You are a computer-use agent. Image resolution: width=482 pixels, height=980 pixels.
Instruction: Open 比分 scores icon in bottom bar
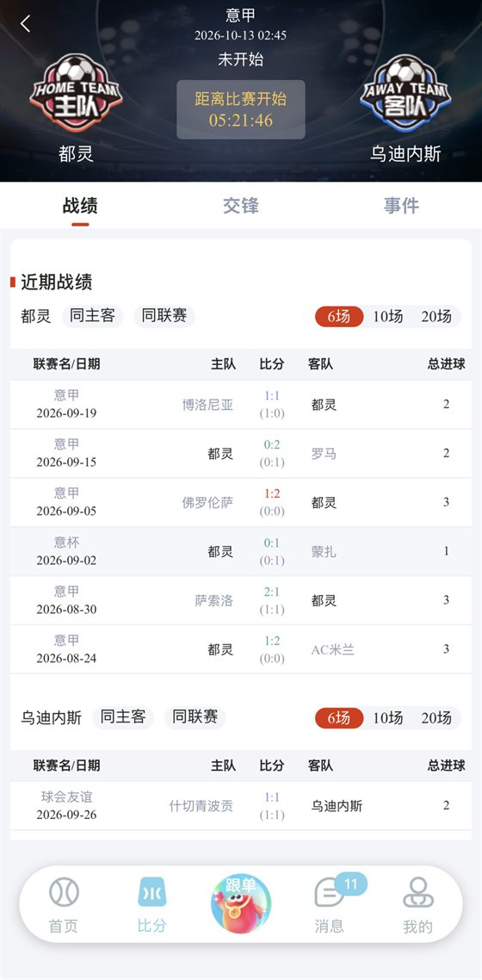[x=151, y=905]
